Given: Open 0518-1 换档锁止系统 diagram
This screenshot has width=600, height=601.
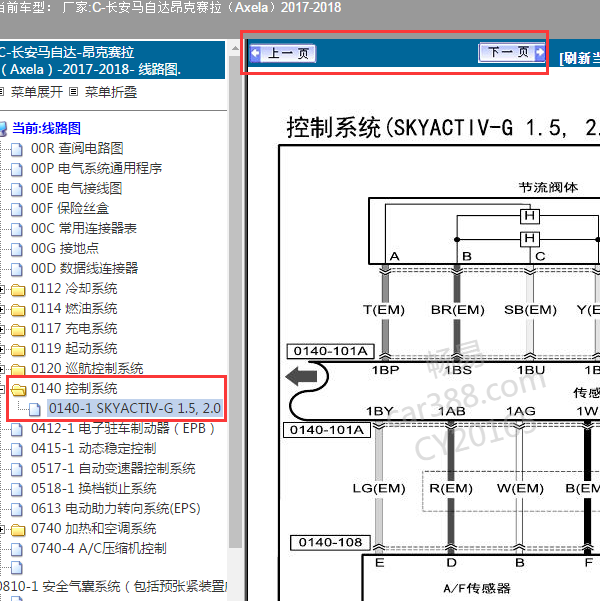Looking at the screenshot, I should click(94, 488).
